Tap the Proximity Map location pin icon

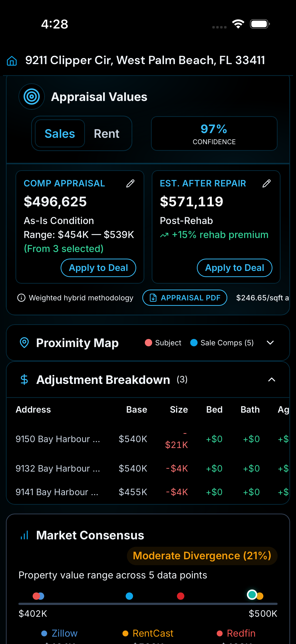24,342
